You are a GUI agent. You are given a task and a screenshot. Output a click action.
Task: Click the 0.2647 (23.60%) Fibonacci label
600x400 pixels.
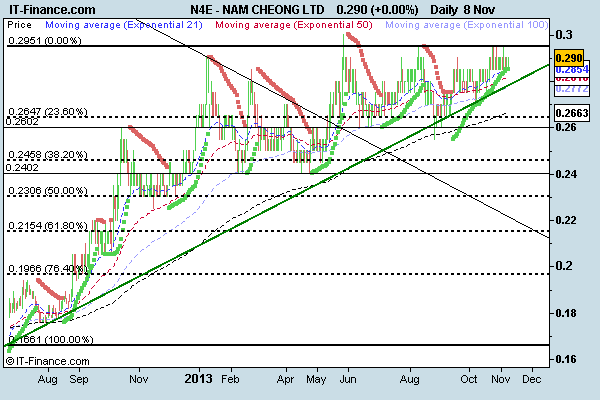pos(47,111)
